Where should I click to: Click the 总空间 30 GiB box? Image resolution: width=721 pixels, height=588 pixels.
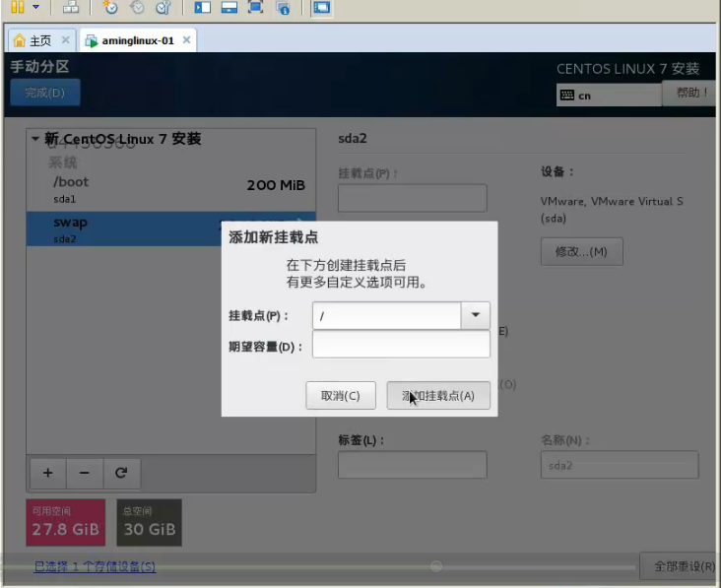coord(150,523)
